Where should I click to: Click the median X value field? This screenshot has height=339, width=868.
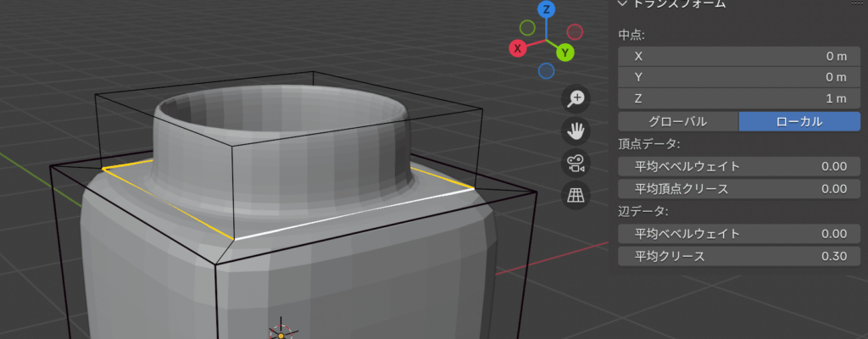(738, 56)
